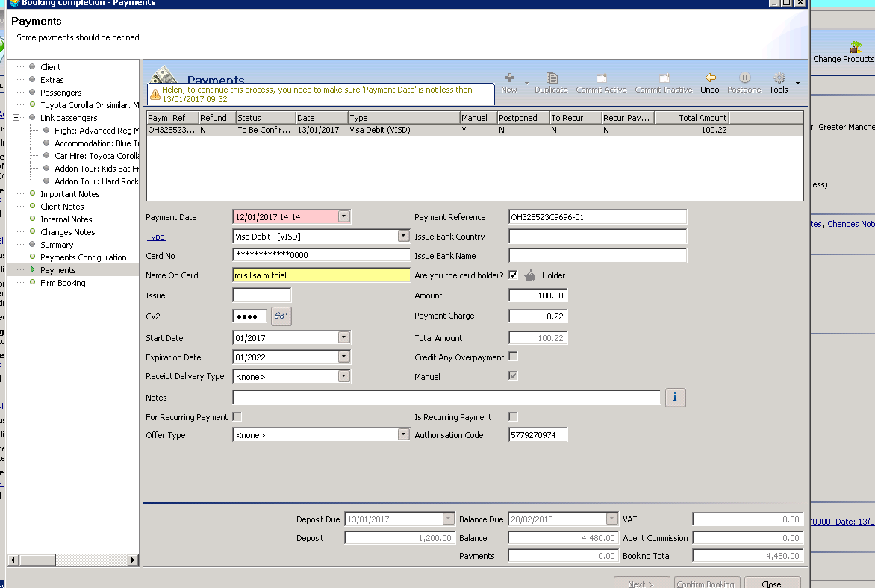Click the Notes info button

pyautogui.click(x=675, y=398)
